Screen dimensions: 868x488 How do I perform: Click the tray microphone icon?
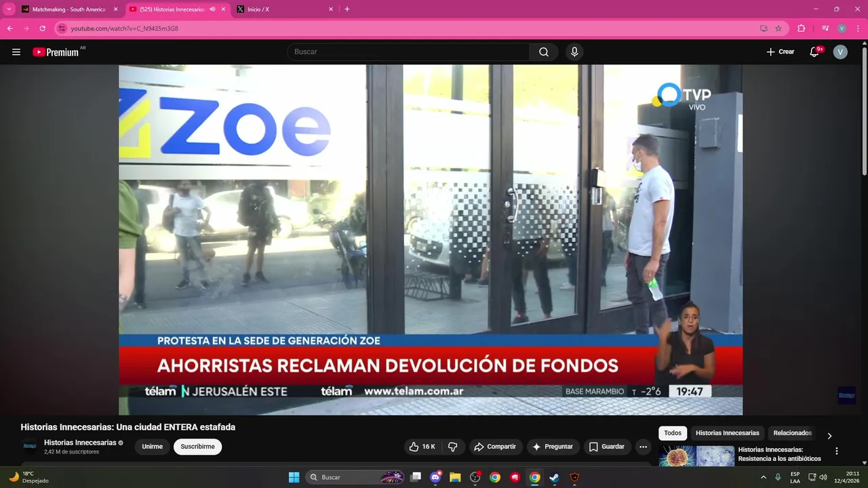coord(778,477)
